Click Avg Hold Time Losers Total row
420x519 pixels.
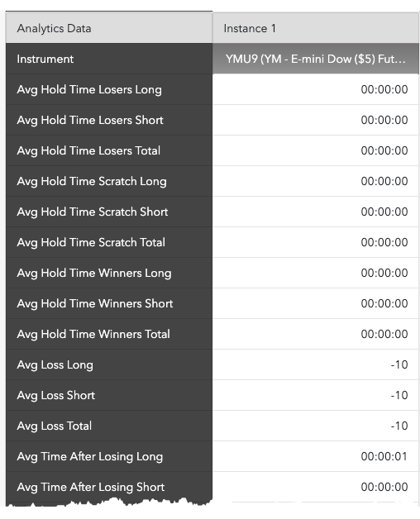pyautogui.click(x=212, y=150)
